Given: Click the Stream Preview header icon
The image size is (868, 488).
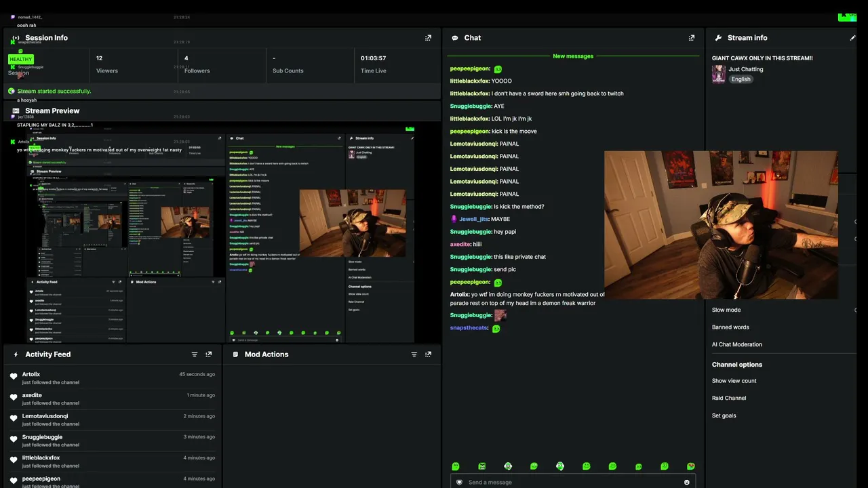Looking at the screenshot, I should [x=16, y=111].
